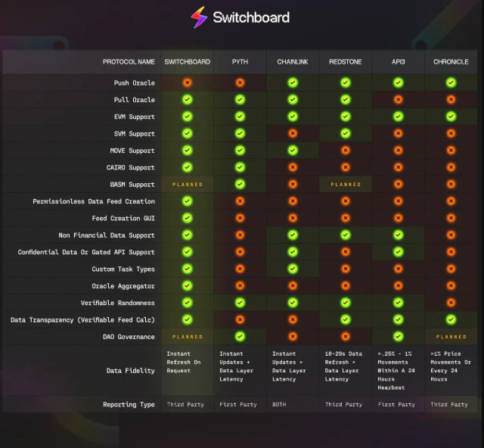Click the orange X for Chronicle CAIRO Support
Viewport: 484px width, 448px height.
click(451, 167)
